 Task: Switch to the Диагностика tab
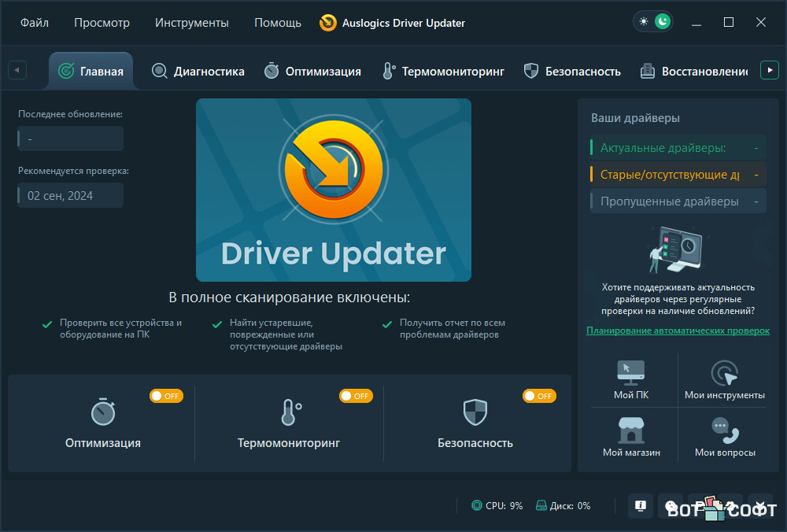[198, 72]
